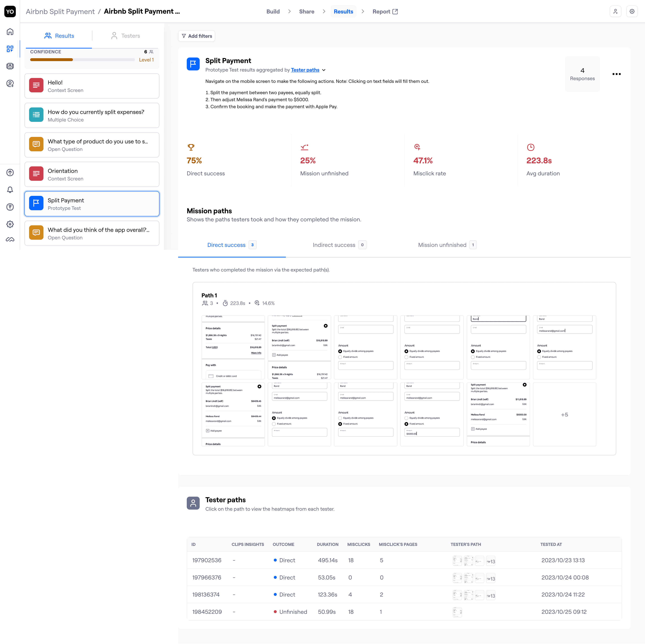
Task: Go to the Build step
Action: pyautogui.click(x=273, y=11)
